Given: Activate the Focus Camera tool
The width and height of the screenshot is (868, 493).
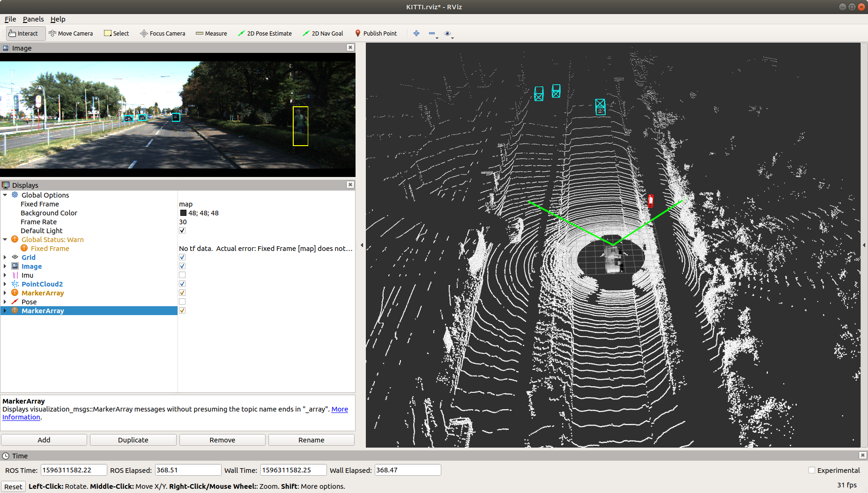Looking at the screenshot, I should [x=163, y=33].
